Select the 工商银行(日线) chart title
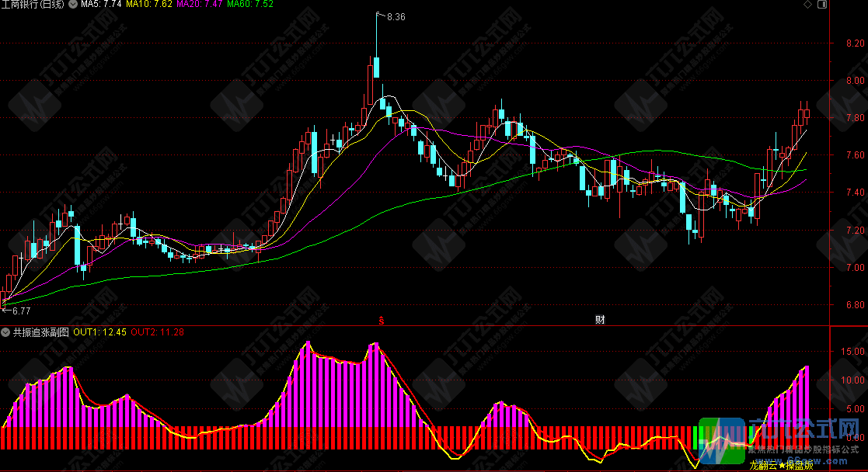The width and height of the screenshot is (868, 472). coord(34,5)
